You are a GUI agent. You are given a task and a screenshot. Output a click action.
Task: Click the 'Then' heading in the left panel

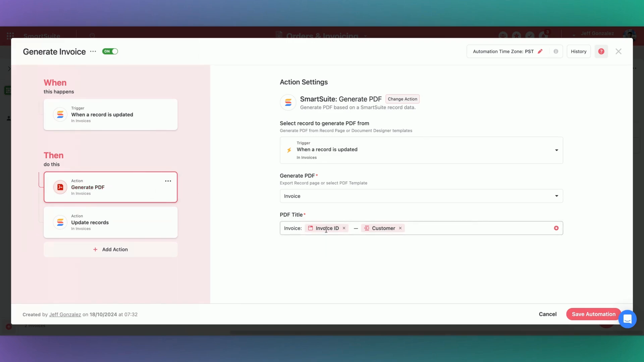click(53, 155)
